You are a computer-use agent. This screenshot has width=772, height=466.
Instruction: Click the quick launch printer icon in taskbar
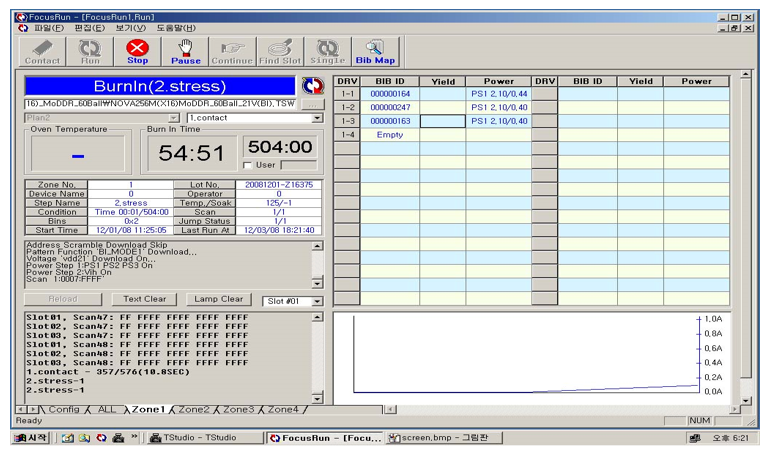(x=118, y=437)
